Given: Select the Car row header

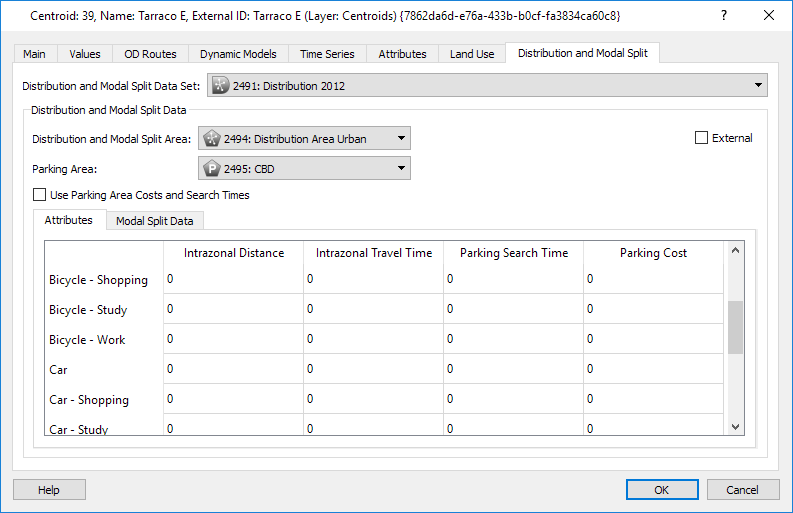Looking at the screenshot, I should point(104,369).
